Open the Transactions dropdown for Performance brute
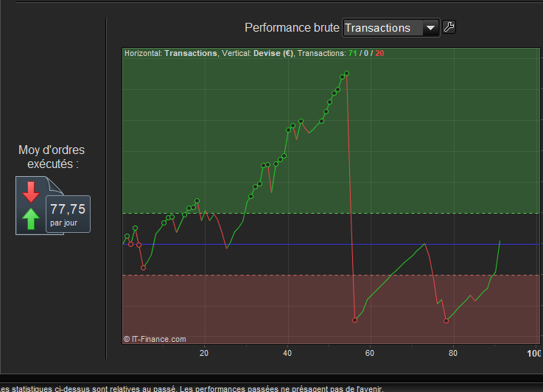The height and width of the screenshot is (392, 543). click(391, 28)
